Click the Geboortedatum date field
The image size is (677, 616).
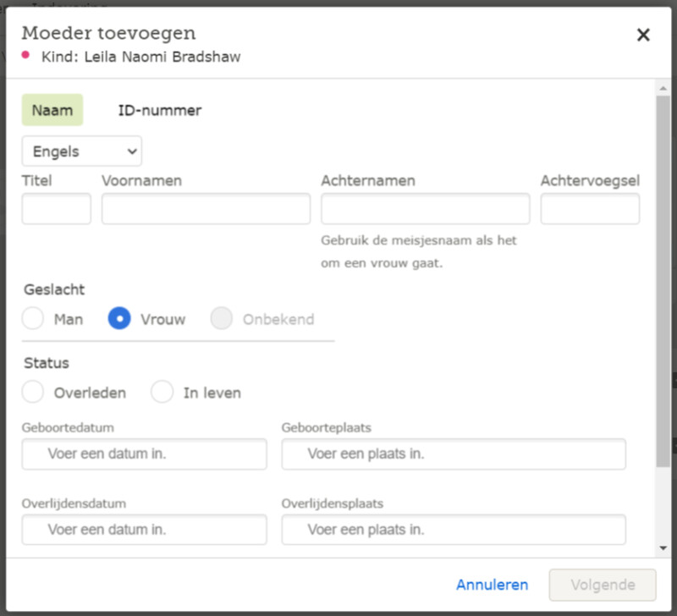point(144,454)
